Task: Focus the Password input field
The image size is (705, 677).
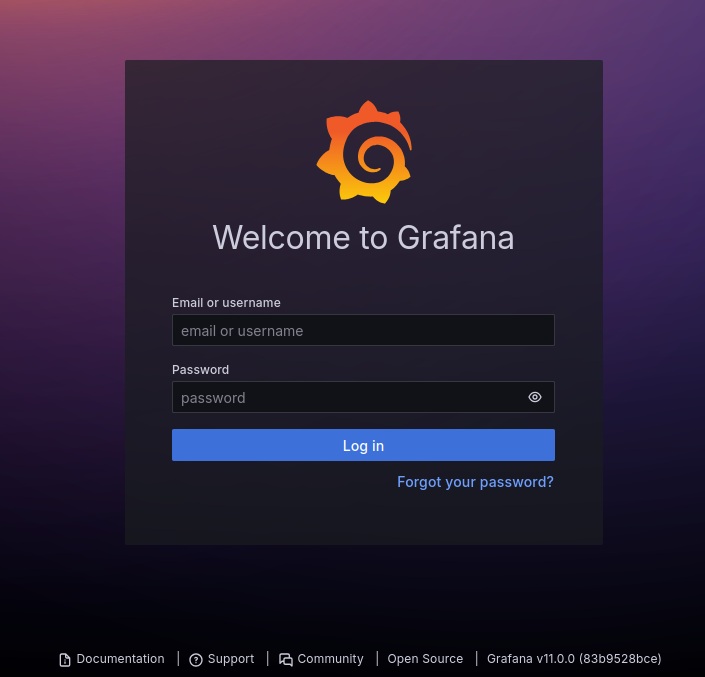Action: coord(345,397)
